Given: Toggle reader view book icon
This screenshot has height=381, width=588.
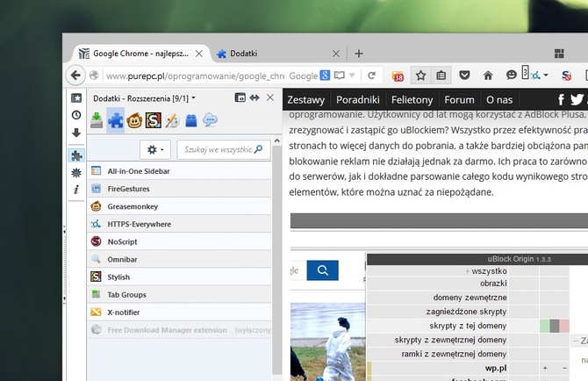Looking at the screenshot, I should tap(339, 75).
